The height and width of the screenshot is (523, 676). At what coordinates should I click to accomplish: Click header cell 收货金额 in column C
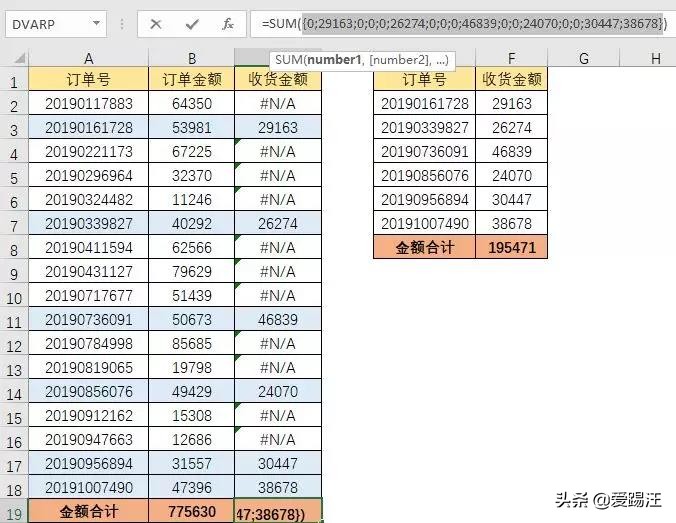pyautogui.click(x=278, y=79)
